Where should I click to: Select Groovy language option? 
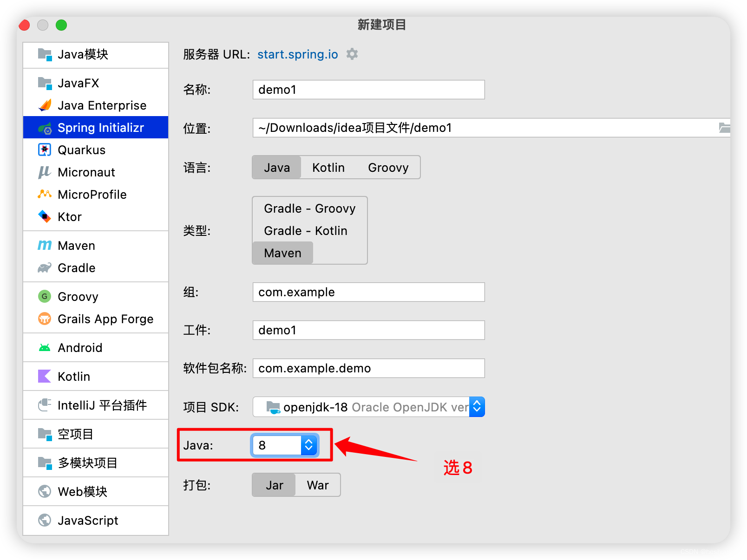point(388,168)
